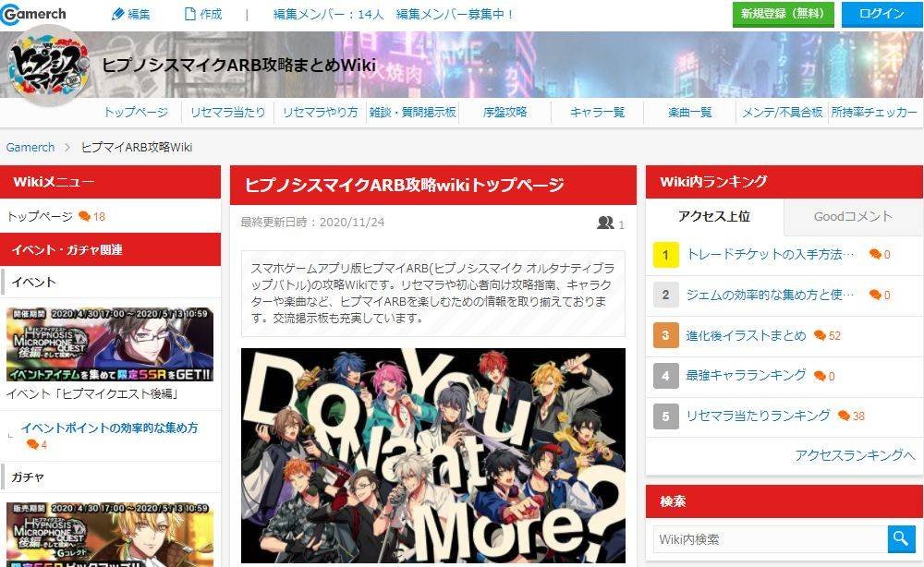This screenshot has height=567, width=924.
Task: Click the 作成 new page icon
Action: (189, 14)
